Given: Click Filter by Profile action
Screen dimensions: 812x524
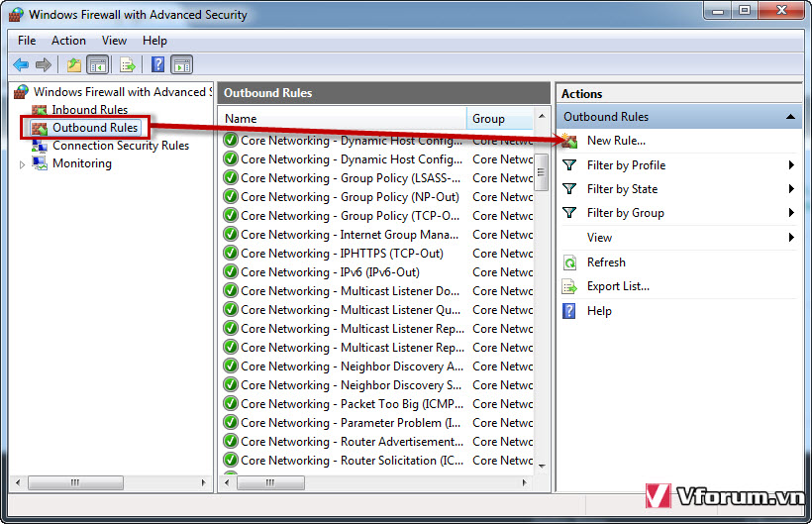Looking at the screenshot, I should tap(626, 165).
